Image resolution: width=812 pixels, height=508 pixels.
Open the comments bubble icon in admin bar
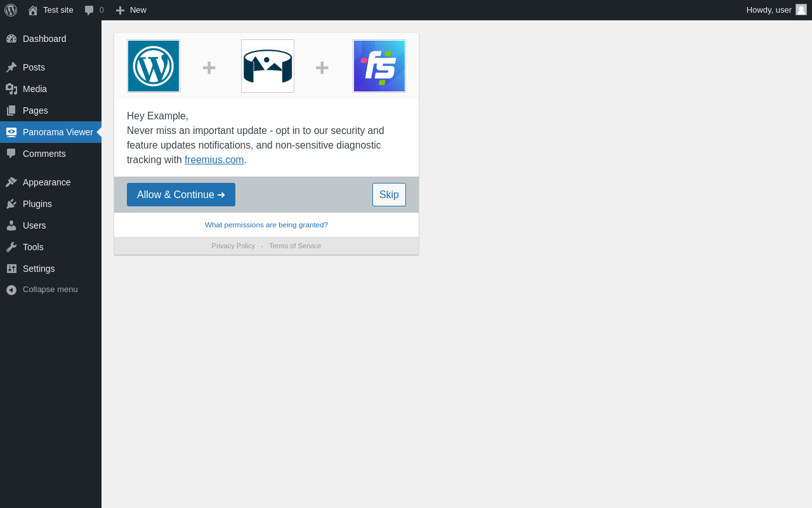(x=89, y=10)
